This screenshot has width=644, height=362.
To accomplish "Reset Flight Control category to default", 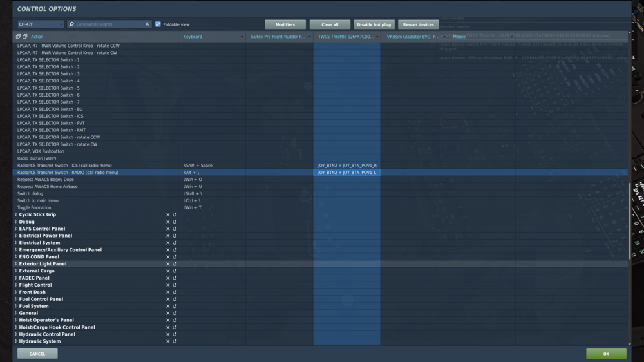I will click(x=175, y=285).
